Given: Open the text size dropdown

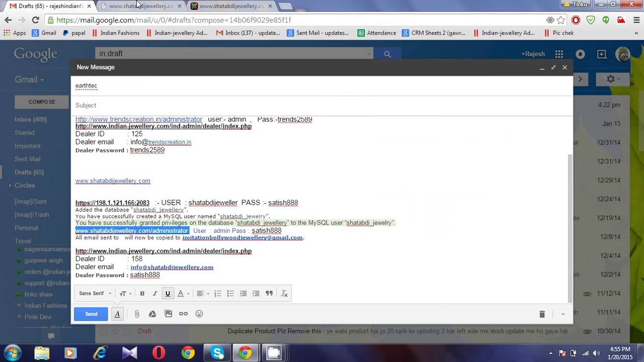Looking at the screenshot, I should 125,294.
